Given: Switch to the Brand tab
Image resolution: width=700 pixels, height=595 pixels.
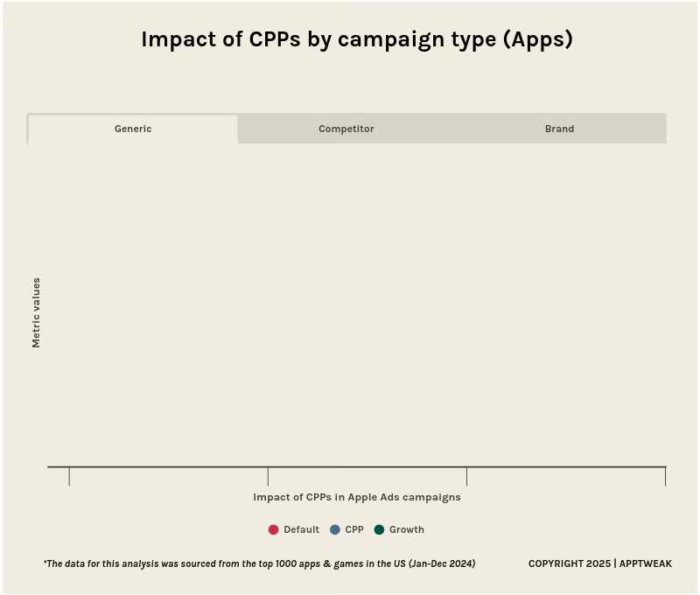Looking at the screenshot, I should click(x=559, y=129).
